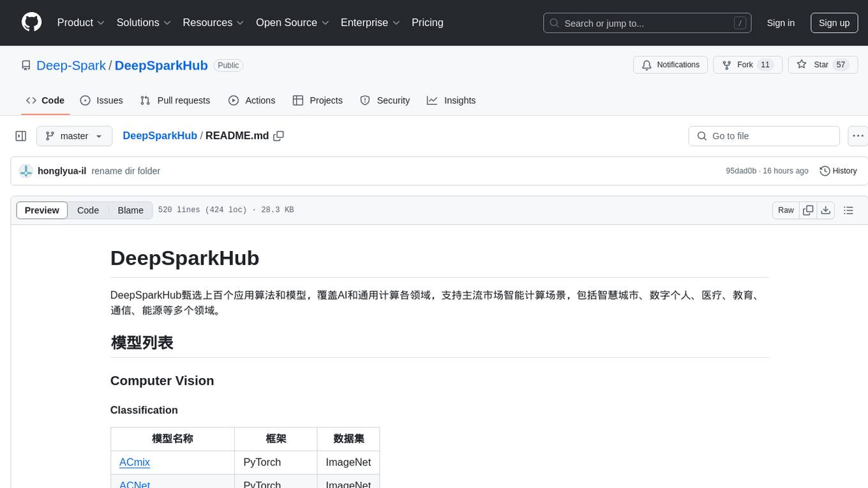The height and width of the screenshot is (488, 868).
Task: Copy raw file contents
Action: (808, 210)
